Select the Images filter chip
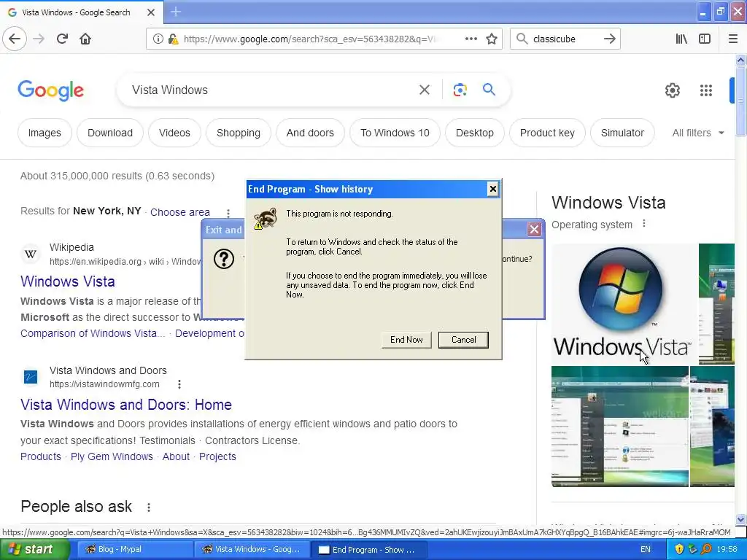The width and height of the screenshot is (747, 560). tap(44, 133)
